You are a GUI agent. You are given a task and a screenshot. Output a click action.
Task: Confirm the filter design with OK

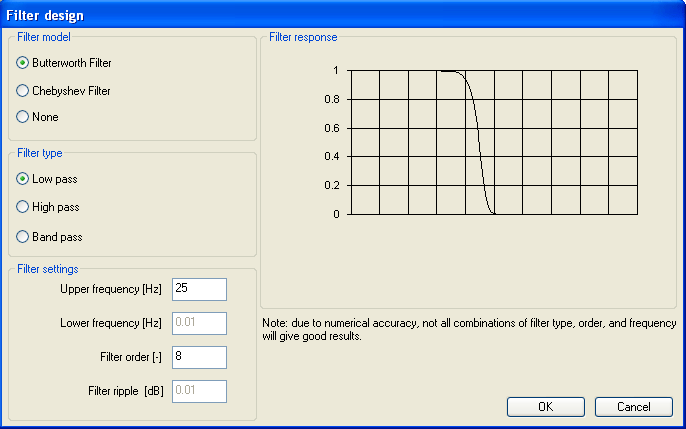545,407
